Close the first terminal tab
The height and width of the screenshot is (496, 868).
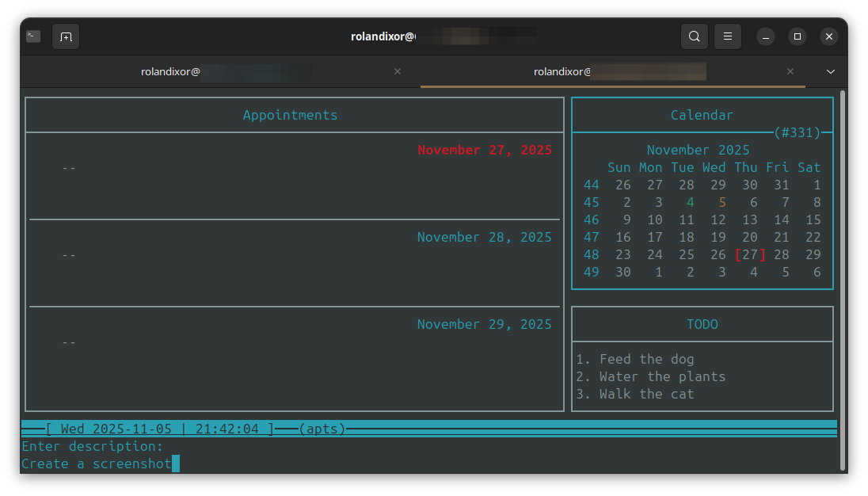[398, 71]
